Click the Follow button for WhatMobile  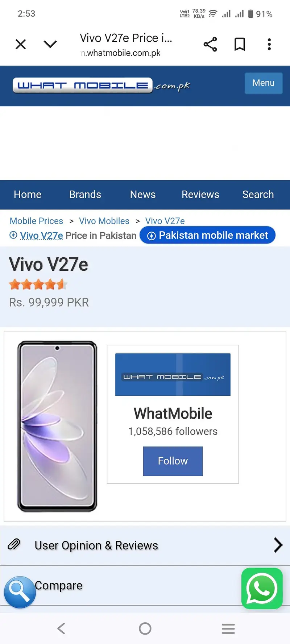(173, 461)
